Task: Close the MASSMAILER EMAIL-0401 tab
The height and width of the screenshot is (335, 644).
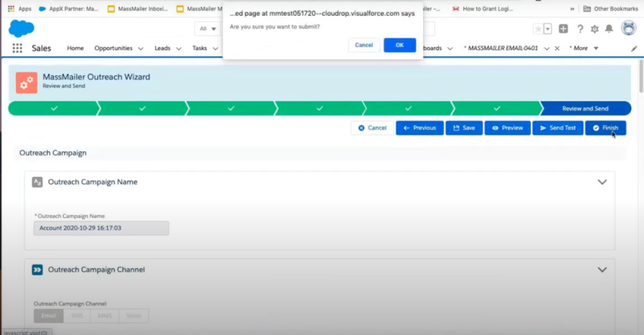Action: [557, 48]
